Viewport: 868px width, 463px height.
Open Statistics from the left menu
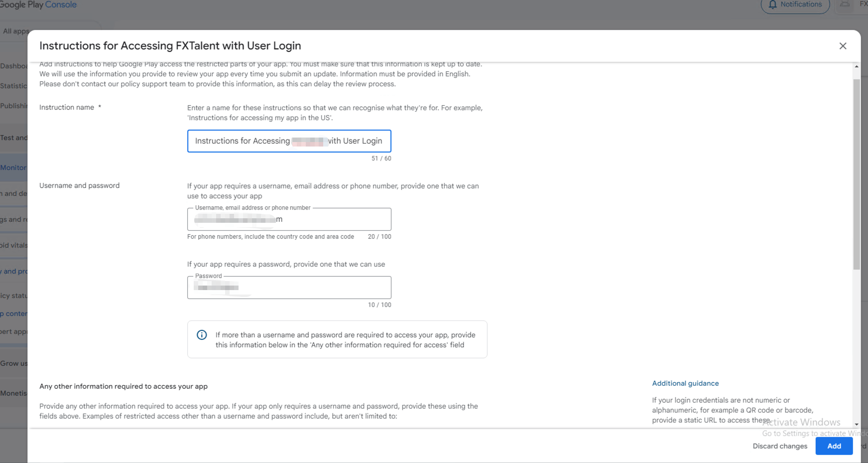pos(13,86)
